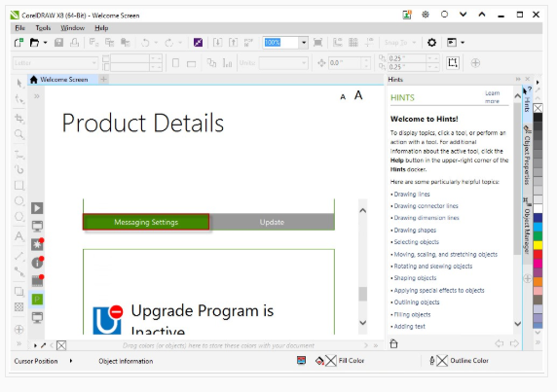Click Get Started play icon on Welcome sidebar

[37, 208]
